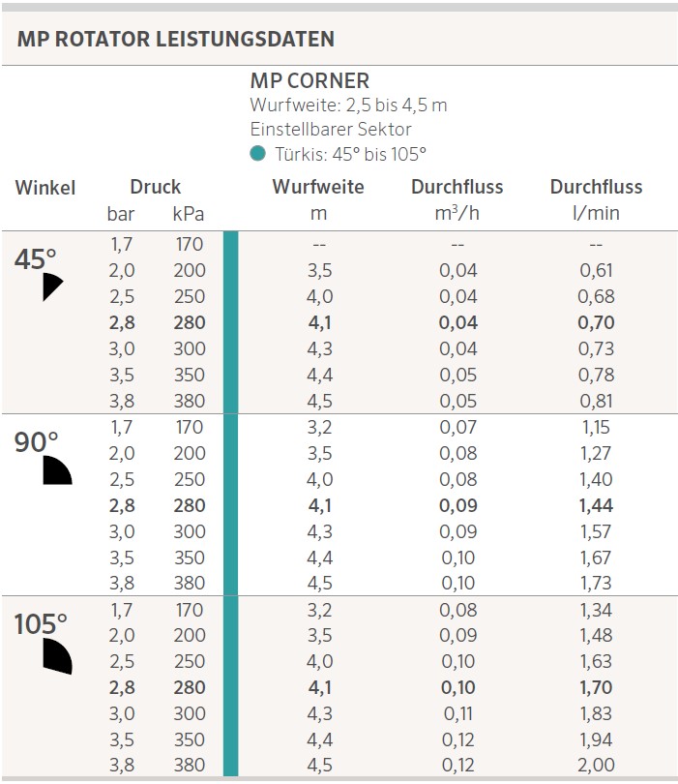Click the bold 1,44 l/min value
Viewport: 678px width, 784px height.
596,505
